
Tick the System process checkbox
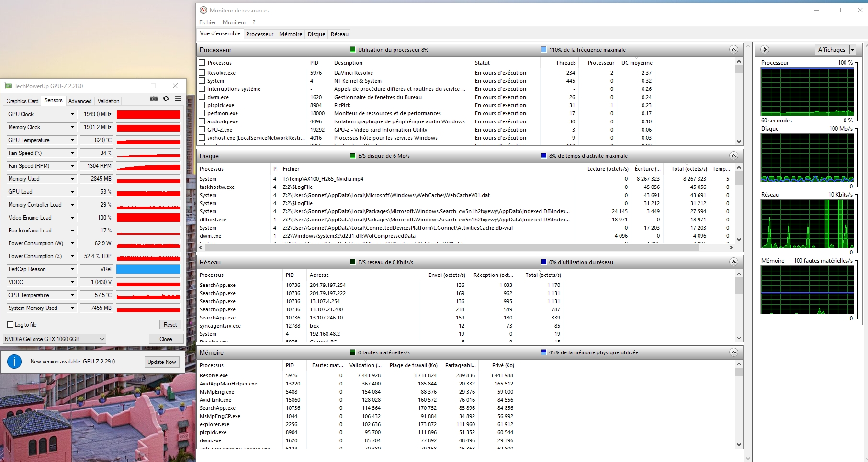point(202,81)
